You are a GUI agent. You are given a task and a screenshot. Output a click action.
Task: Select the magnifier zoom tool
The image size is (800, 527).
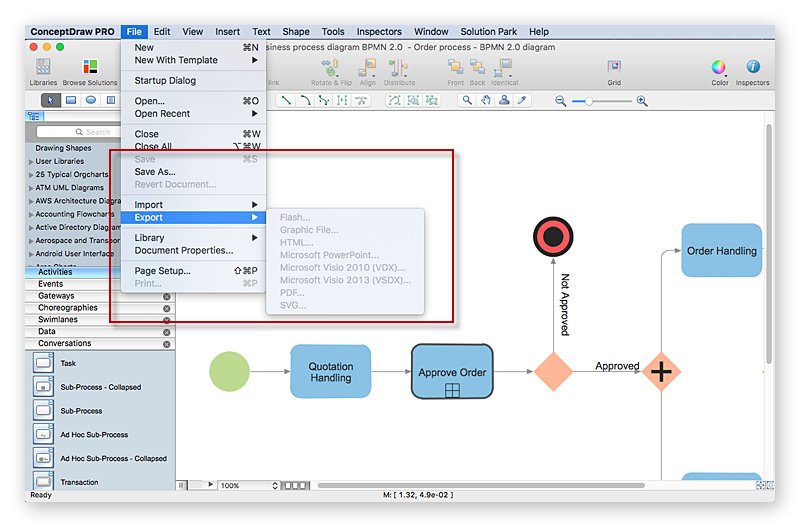[467, 100]
